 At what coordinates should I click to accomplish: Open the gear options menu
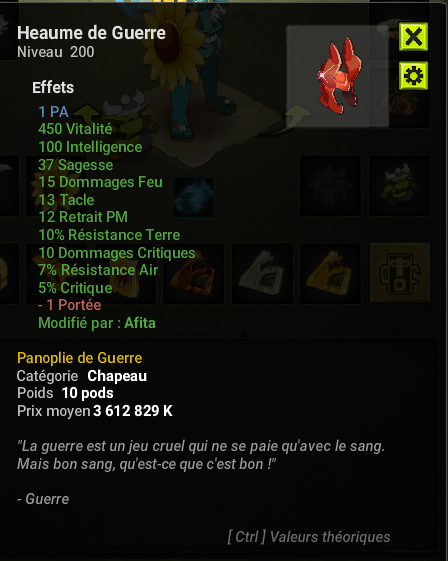point(413,75)
